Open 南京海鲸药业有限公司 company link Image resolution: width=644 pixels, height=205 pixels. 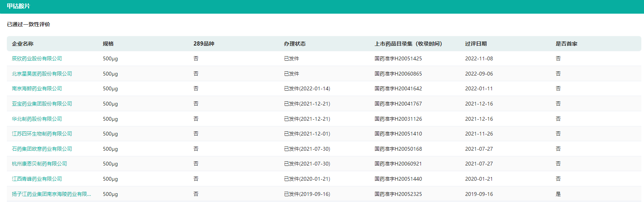click(37, 88)
